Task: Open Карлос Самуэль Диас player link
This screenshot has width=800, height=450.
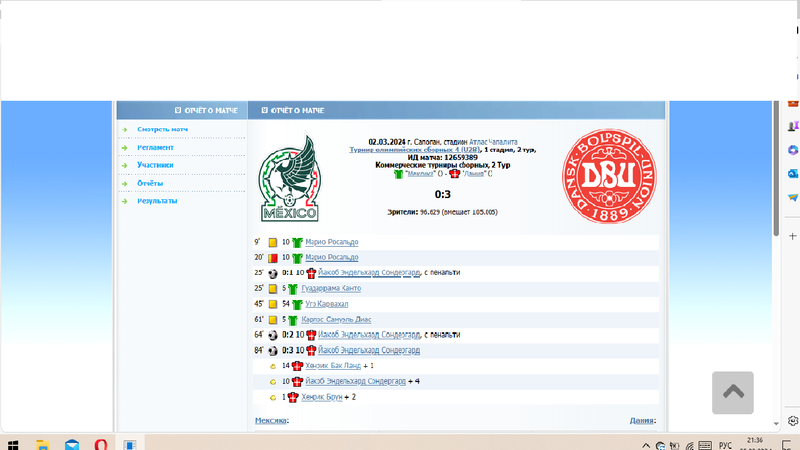Action: point(336,320)
